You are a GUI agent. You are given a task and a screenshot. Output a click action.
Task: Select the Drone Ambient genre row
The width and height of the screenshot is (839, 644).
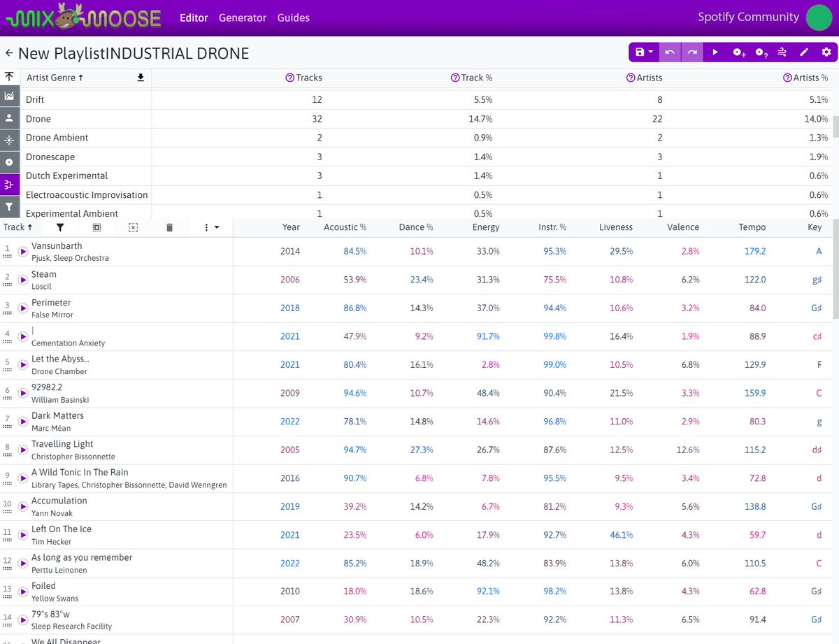pyautogui.click(x=426, y=138)
